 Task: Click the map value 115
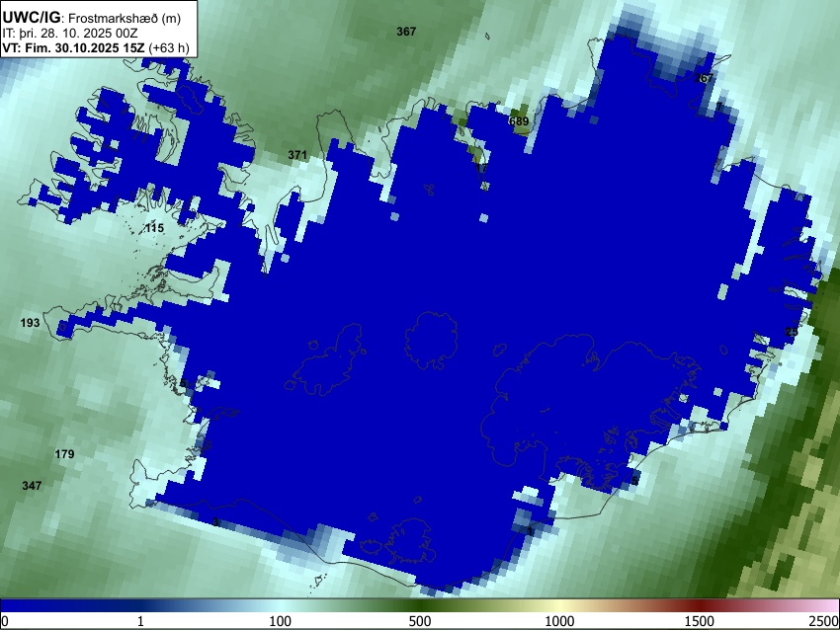click(154, 228)
